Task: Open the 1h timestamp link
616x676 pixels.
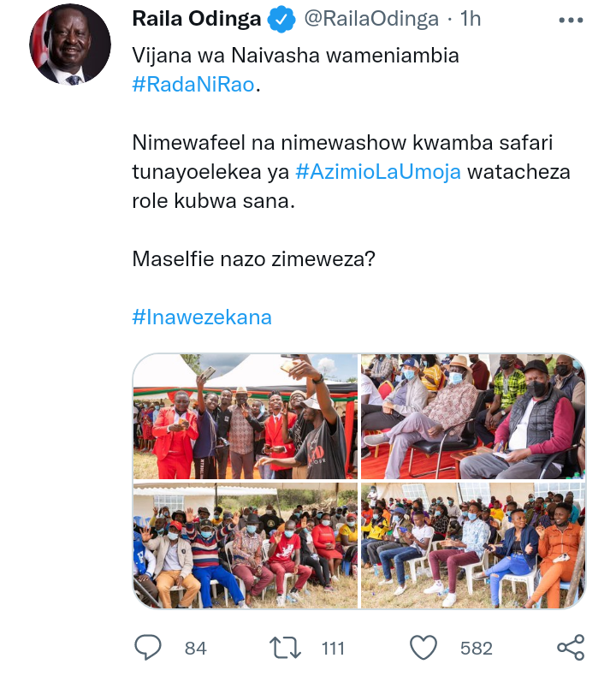Action: [471, 19]
